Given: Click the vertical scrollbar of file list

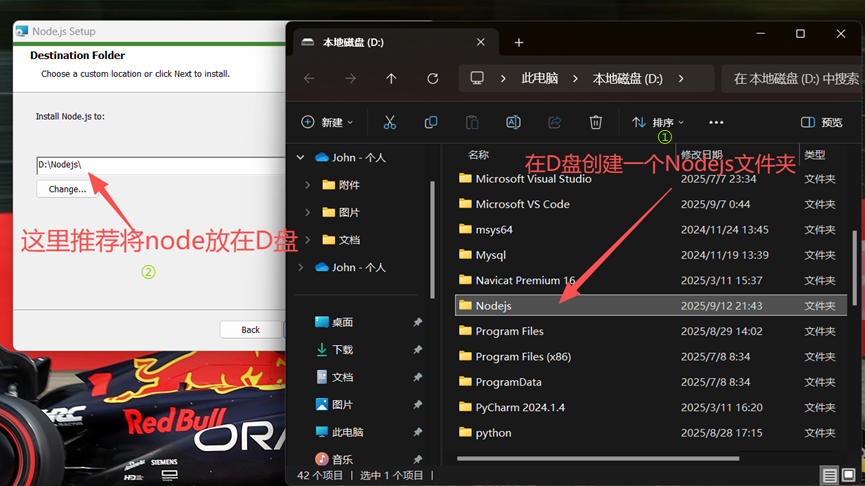Looking at the screenshot, I should [x=855, y=268].
